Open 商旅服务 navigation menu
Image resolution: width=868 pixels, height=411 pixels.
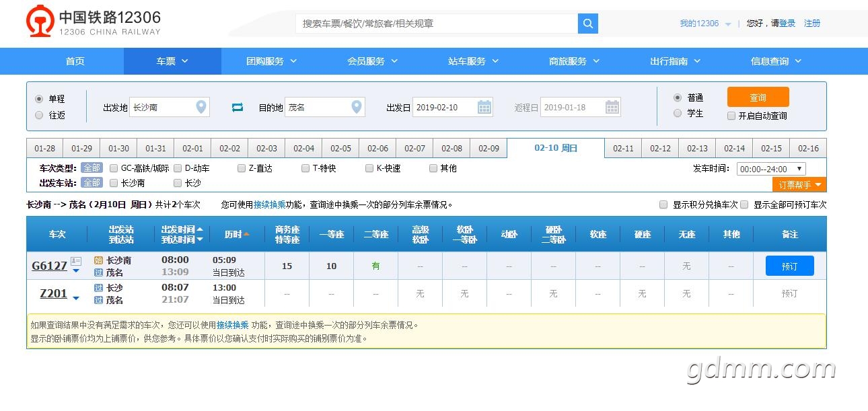tap(574, 61)
